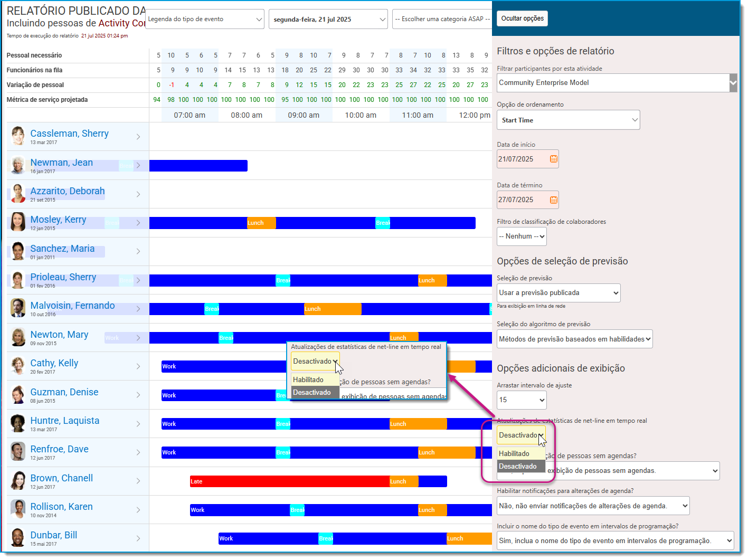
Task: Open schedule change notifications dropdown
Action: point(593,506)
